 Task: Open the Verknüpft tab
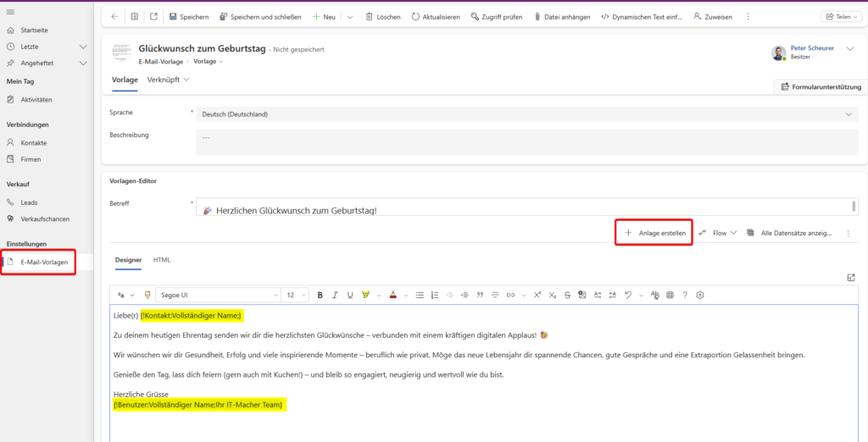[x=168, y=80]
